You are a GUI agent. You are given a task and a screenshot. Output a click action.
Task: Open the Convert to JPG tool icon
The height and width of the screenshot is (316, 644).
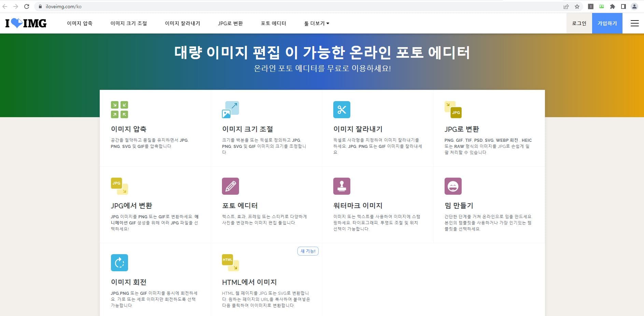[453, 110]
